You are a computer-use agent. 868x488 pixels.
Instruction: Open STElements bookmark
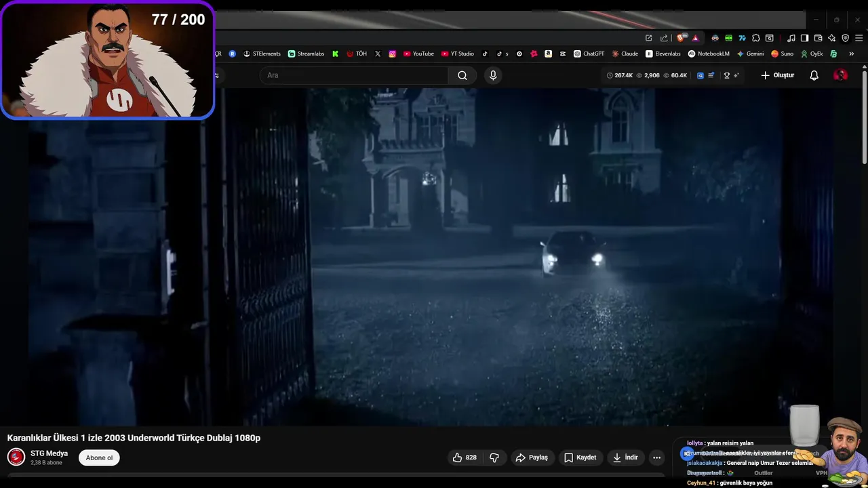262,54
